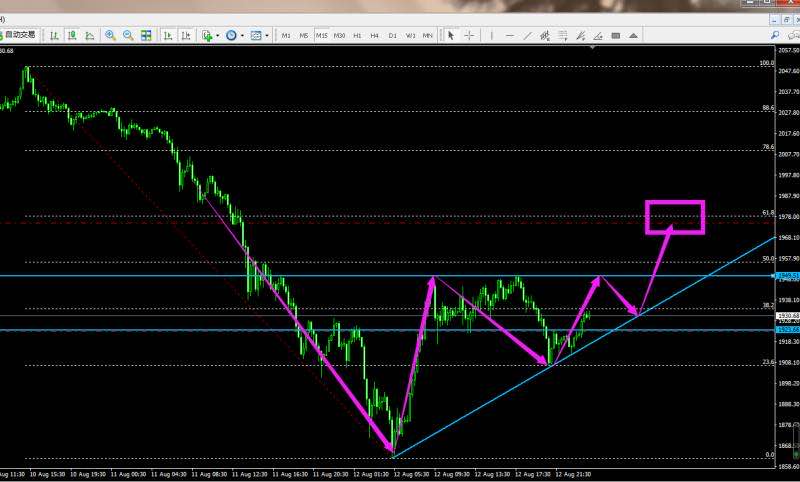This screenshot has width=800, height=482.
Task: Select the equidistant channel tool
Action: [x=545, y=35]
